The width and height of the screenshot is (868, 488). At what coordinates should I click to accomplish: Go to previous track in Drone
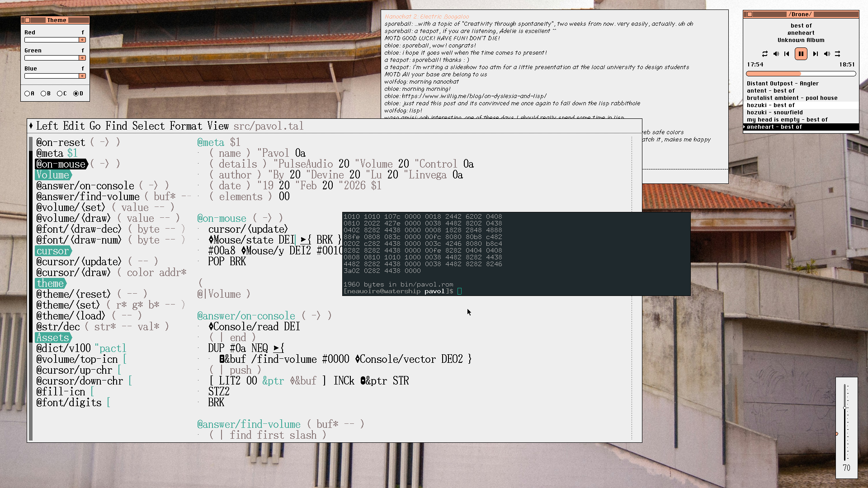tap(787, 54)
